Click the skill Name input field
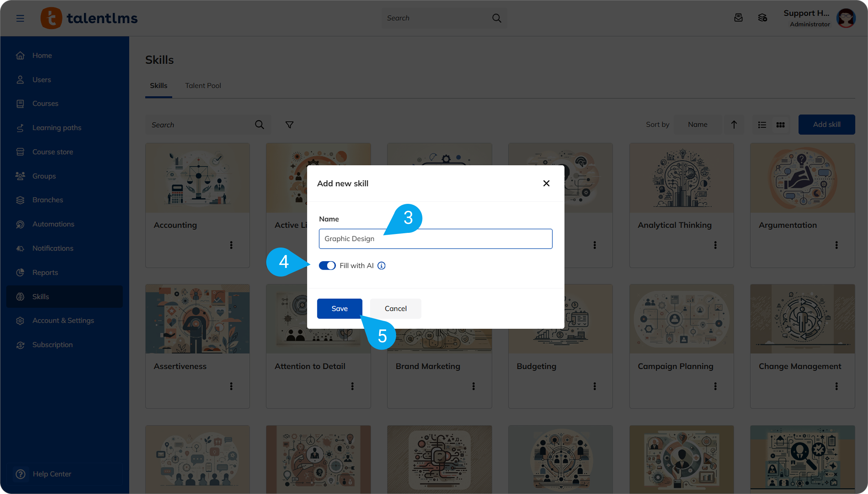Image resolution: width=868 pixels, height=494 pixels. click(x=436, y=239)
